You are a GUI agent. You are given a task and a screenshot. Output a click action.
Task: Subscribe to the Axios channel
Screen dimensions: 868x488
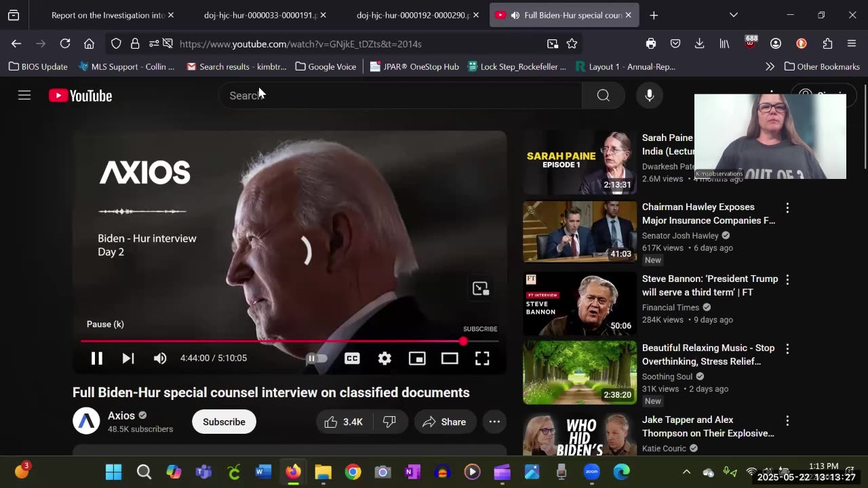[224, 422]
